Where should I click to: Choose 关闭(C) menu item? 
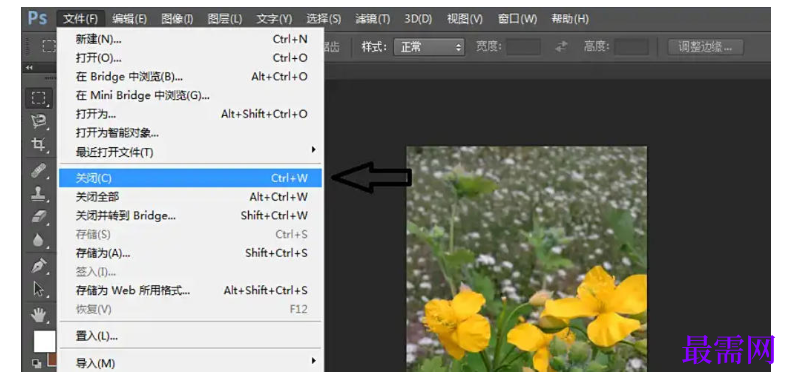[190, 178]
